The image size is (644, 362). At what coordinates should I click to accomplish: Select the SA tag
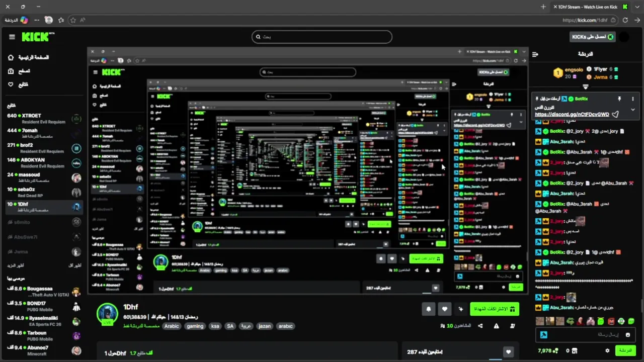coord(230,326)
